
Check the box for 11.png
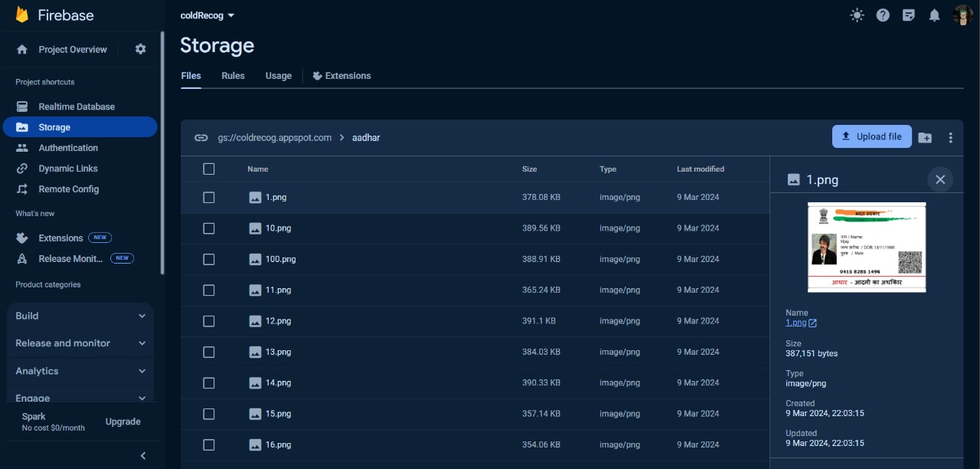tap(209, 290)
